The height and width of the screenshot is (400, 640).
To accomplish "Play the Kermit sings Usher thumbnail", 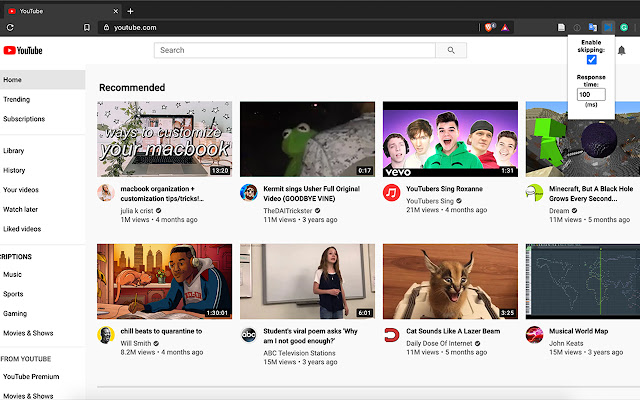I will pos(307,139).
